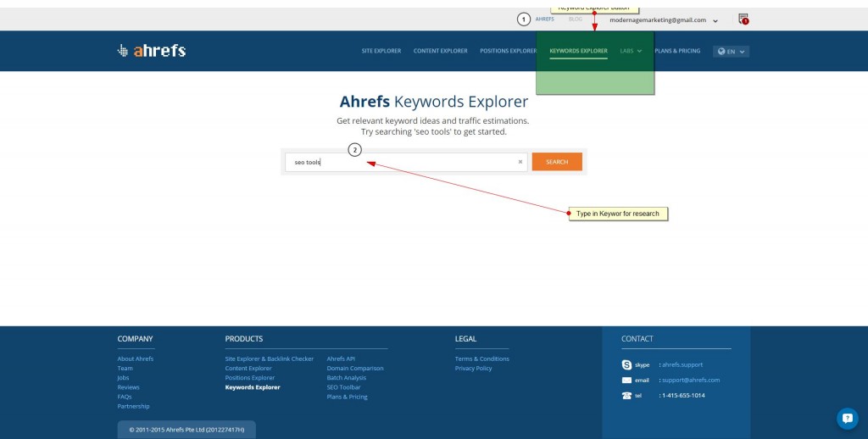Open the chat support bubble icon

(847, 419)
